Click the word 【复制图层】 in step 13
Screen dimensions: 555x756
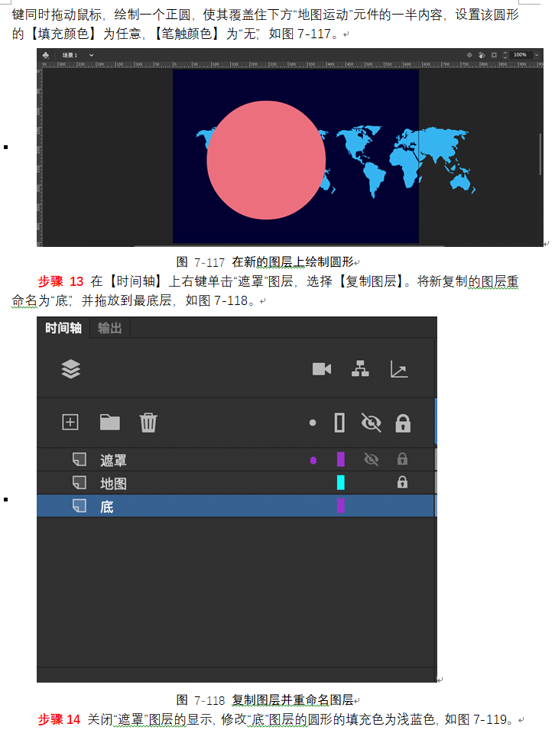[372, 281]
